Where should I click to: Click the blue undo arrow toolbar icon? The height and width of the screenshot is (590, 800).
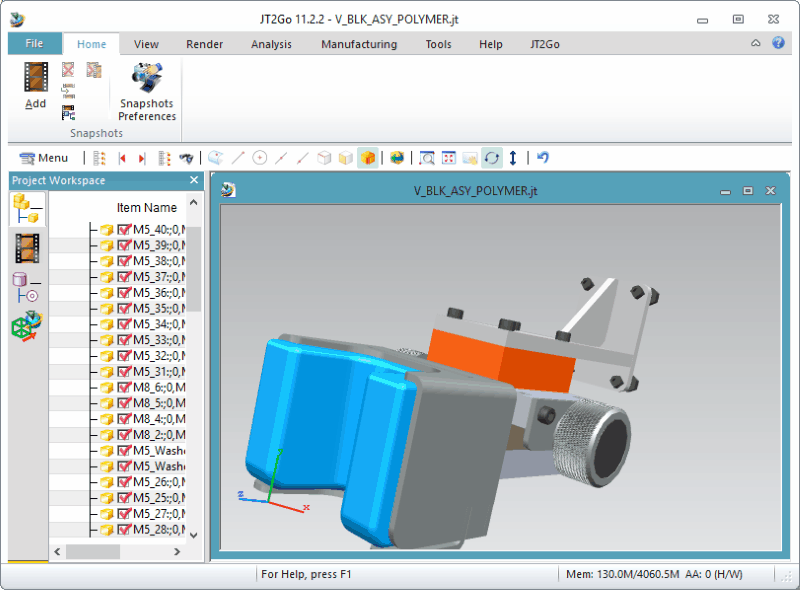(543, 158)
